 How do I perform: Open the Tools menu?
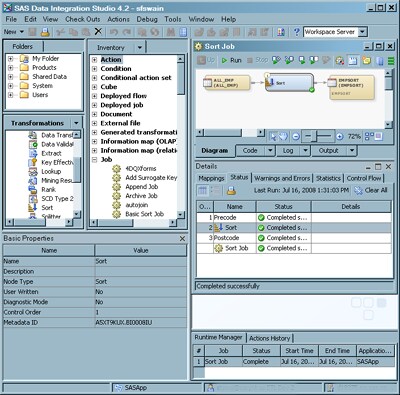pos(173,19)
